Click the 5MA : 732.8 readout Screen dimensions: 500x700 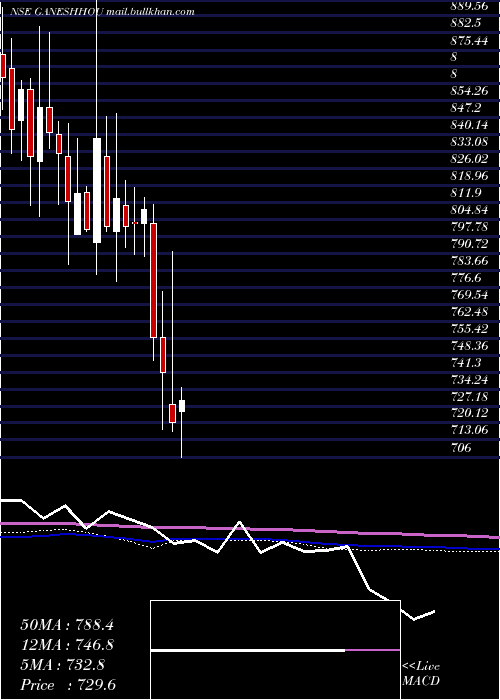click(62, 665)
